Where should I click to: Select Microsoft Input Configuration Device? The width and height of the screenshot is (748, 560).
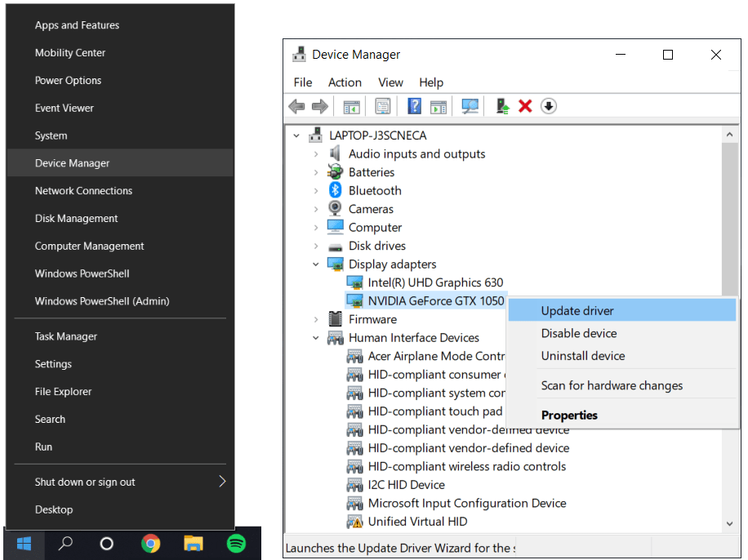[x=467, y=503]
